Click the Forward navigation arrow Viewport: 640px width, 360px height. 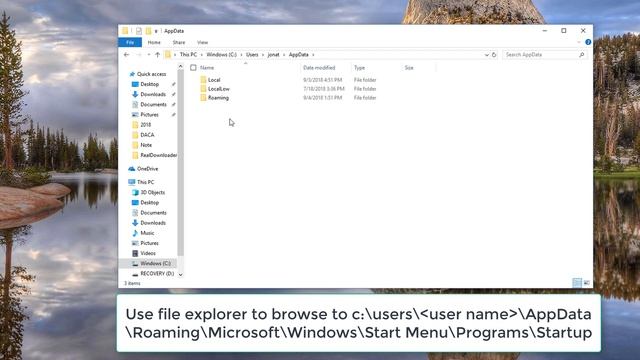[139, 55]
